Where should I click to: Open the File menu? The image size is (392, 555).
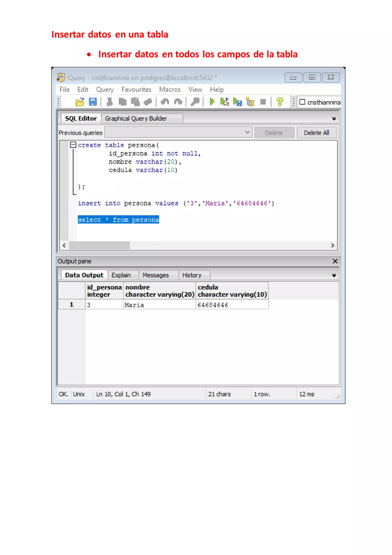click(x=65, y=89)
